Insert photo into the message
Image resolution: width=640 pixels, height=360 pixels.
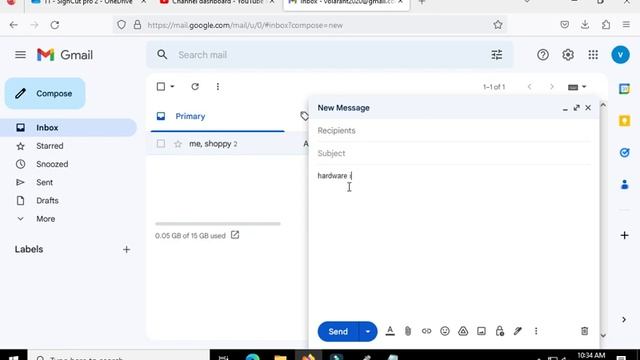(x=481, y=331)
